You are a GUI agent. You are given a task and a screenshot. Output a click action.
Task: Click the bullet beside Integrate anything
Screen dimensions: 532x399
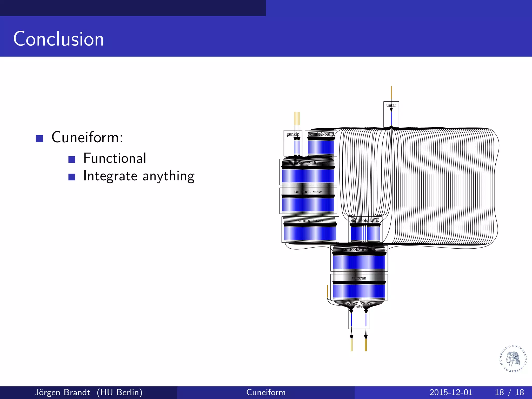point(72,177)
